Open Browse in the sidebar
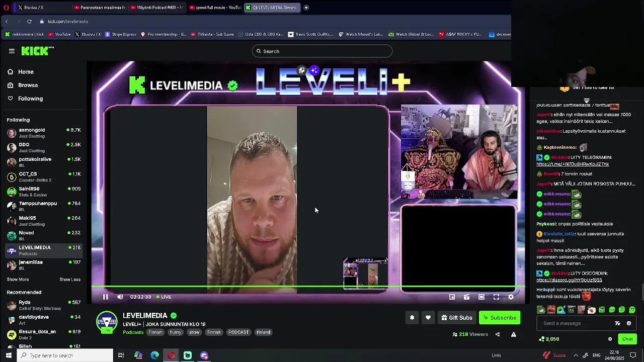This screenshot has width=644, height=362. coord(22,85)
